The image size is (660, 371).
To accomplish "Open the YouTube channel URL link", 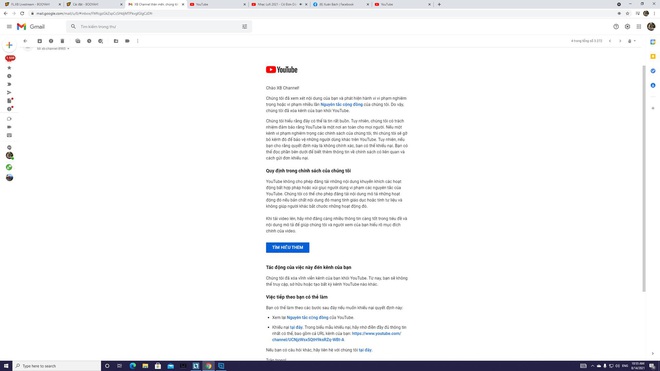I will pyautogui.click(x=336, y=336).
